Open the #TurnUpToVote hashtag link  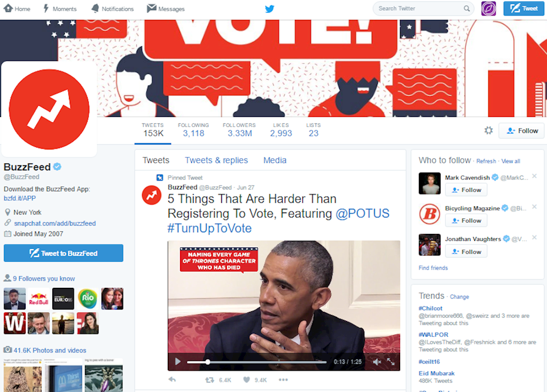click(209, 228)
